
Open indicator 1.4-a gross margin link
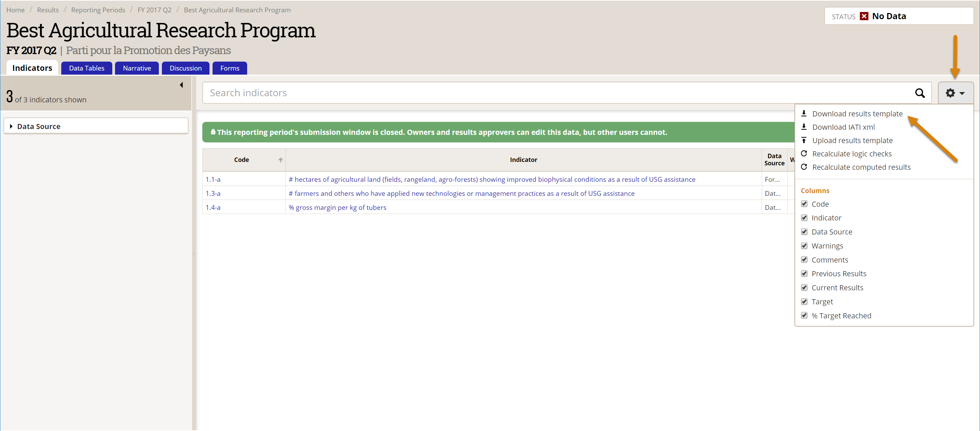337,207
